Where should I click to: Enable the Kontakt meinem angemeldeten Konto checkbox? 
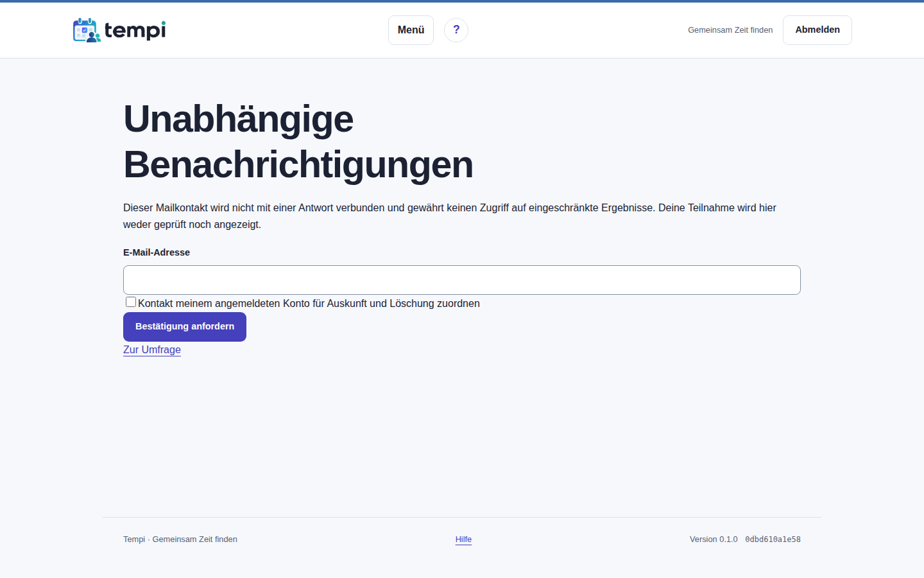click(131, 302)
